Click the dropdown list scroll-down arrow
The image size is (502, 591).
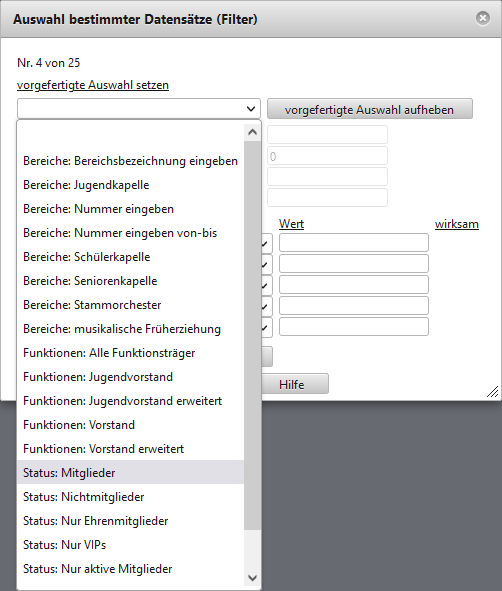(253, 577)
